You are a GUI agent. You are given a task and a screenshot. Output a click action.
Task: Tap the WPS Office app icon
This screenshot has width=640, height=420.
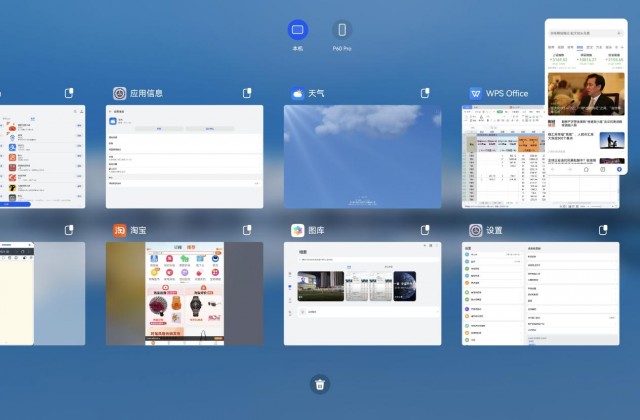point(476,93)
